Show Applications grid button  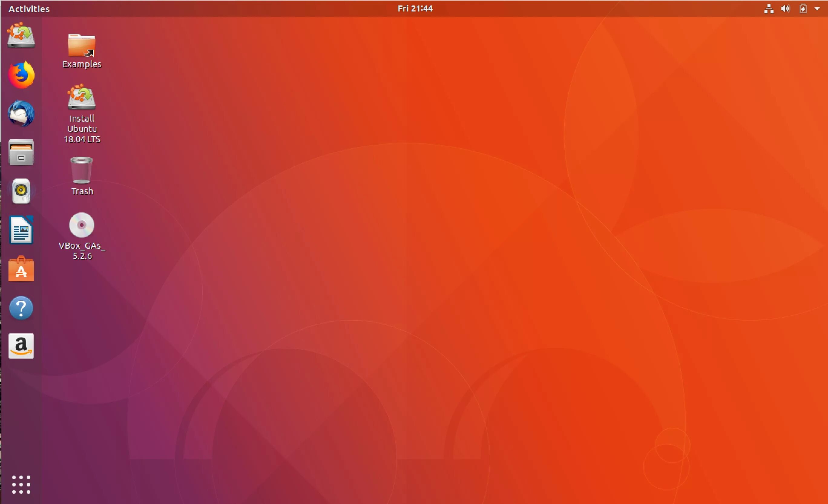21,485
